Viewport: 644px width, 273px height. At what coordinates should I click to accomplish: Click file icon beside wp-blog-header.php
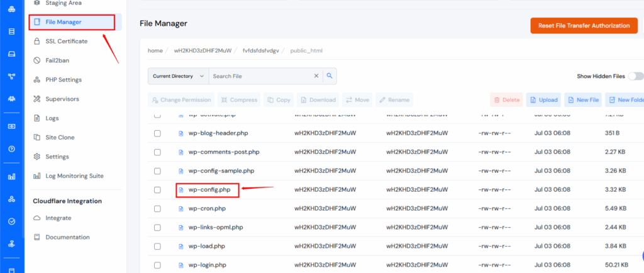tap(180, 133)
